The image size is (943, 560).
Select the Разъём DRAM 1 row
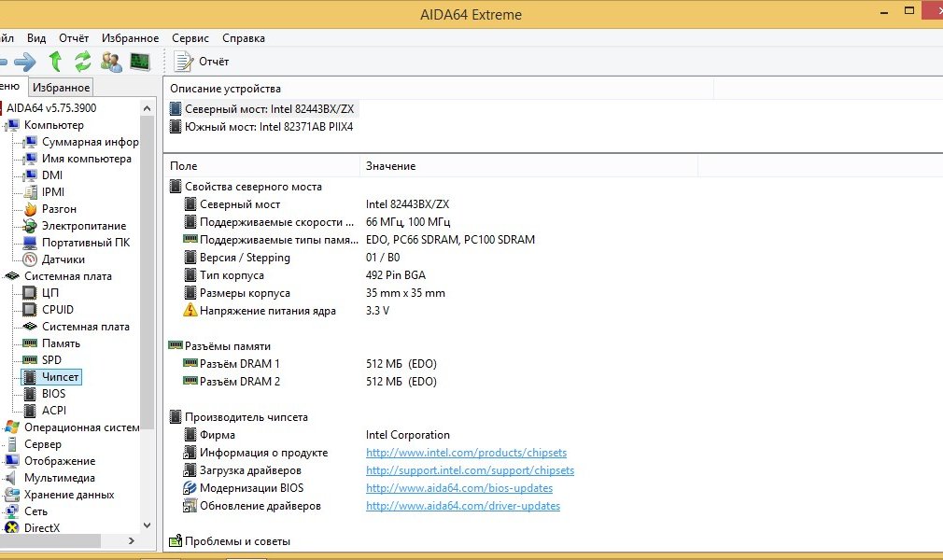point(239,364)
